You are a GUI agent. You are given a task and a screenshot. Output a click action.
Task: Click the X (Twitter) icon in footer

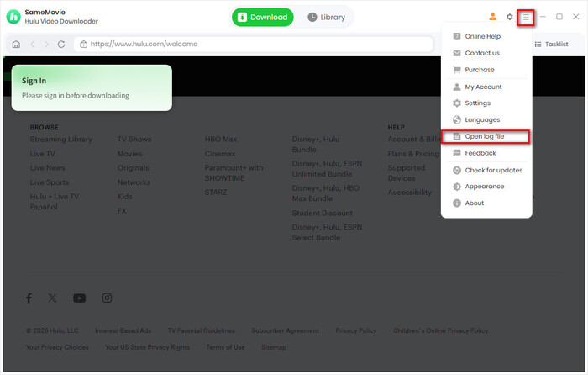[52, 298]
